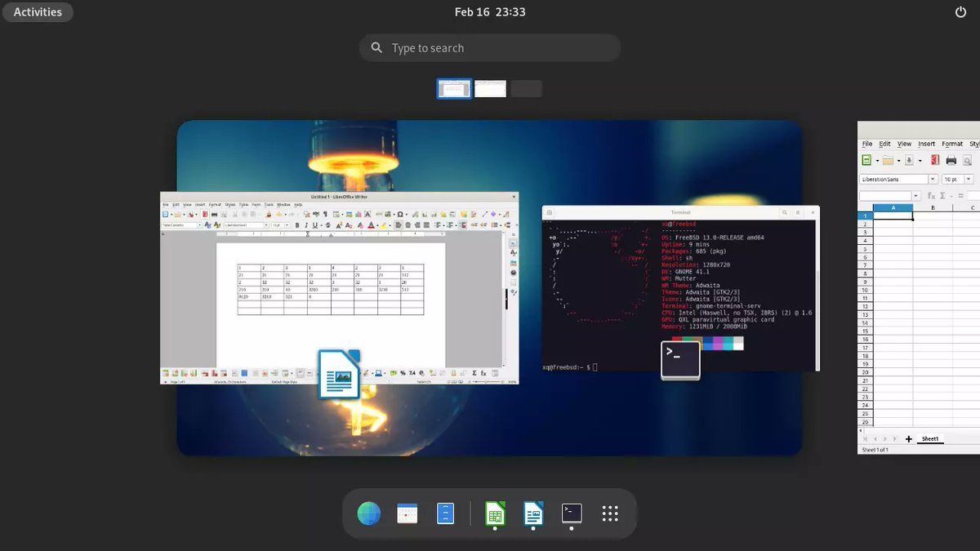
Task: Click the search icon in Terminal title bar
Action: click(785, 212)
